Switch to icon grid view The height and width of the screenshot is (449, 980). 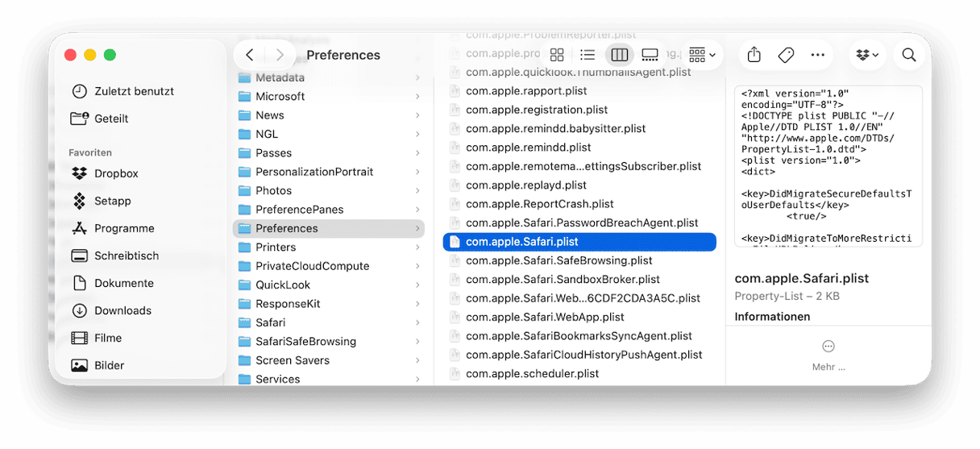tap(557, 55)
